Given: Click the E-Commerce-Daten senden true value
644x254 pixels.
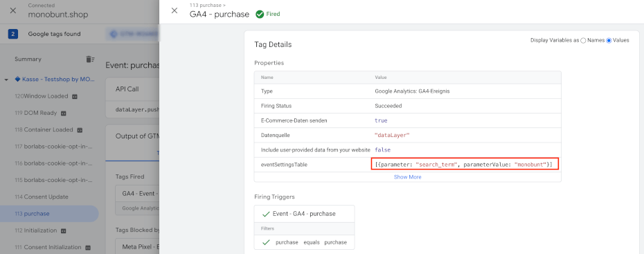Looking at the screenshot, I should (x=381, y=120).
